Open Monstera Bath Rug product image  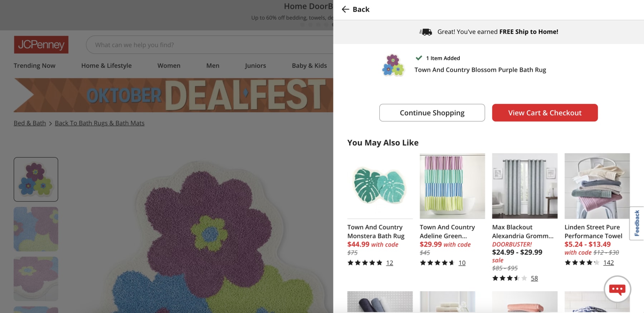pos(380,186)
